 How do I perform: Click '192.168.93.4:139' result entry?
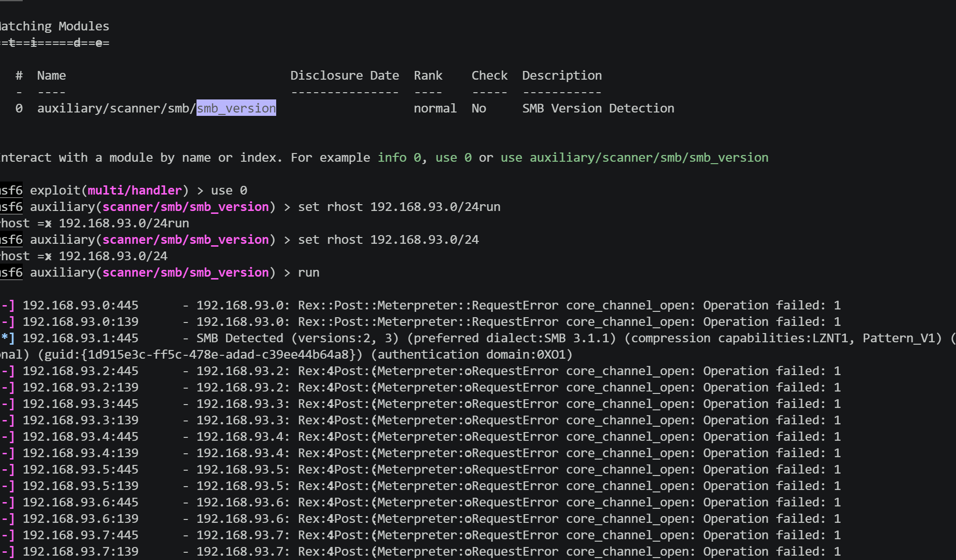click(81, 453)
